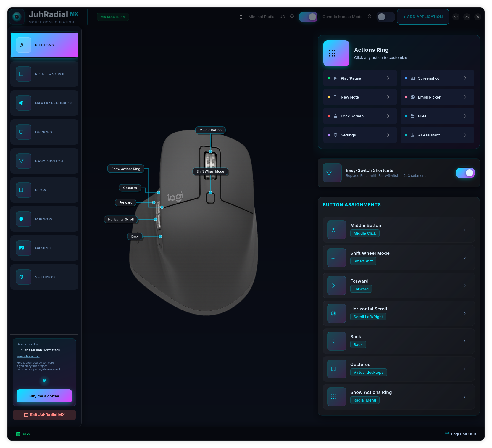The width and height of the screenshot is (492, 448).
Task: Click the Back label on mouse diagram
Action: pyautogui.click(x=135, y=236)
